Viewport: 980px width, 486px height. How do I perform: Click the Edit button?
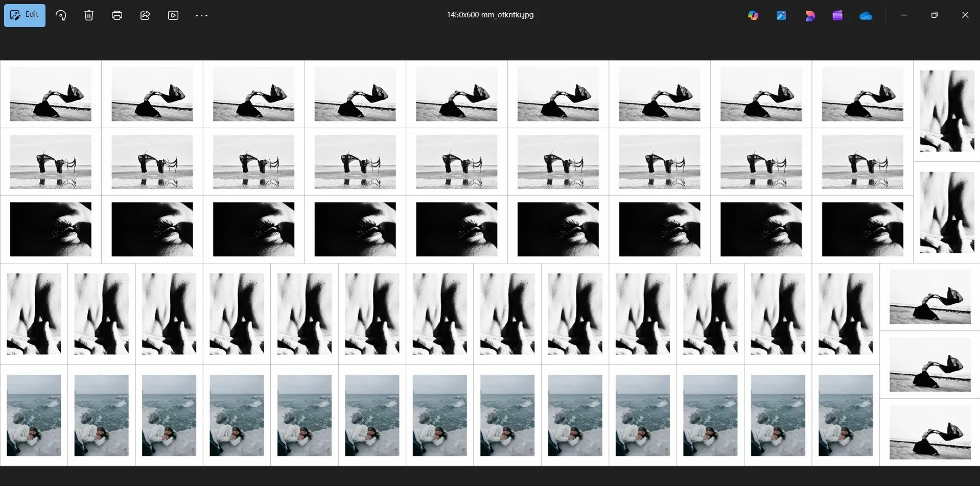[25, 15]
